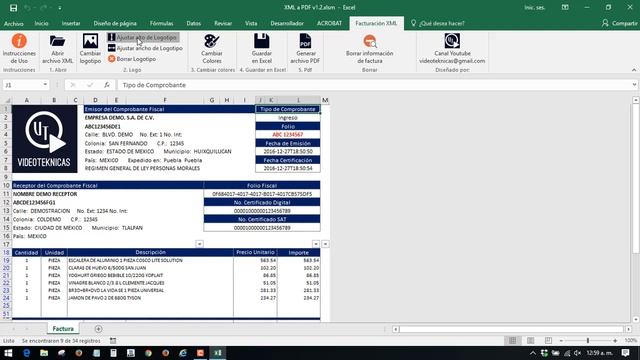Collapse the ribbon with the chevron

coord(634,70)
